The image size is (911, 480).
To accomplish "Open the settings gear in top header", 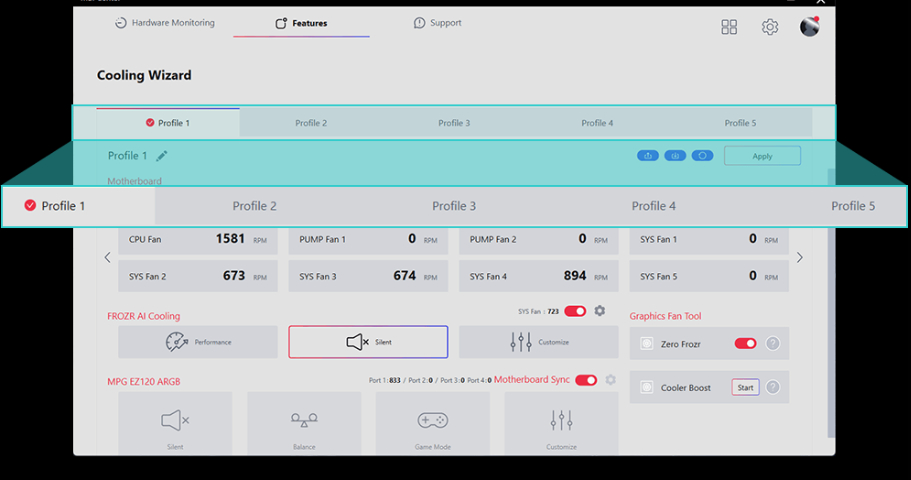I will pos(770,27).
